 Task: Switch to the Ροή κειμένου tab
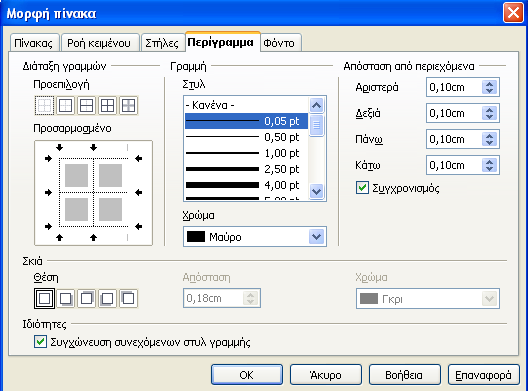click(99, 43)
